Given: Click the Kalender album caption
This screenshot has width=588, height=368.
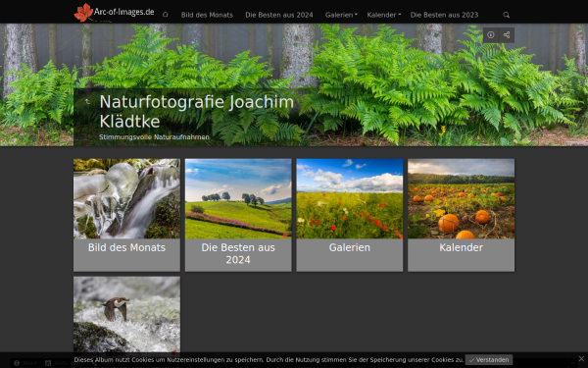Looking at the screenshot, I should (462, 247).
